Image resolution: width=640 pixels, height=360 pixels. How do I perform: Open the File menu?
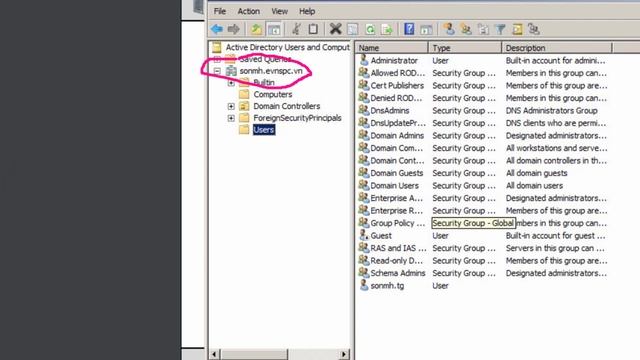pos(220,11)
